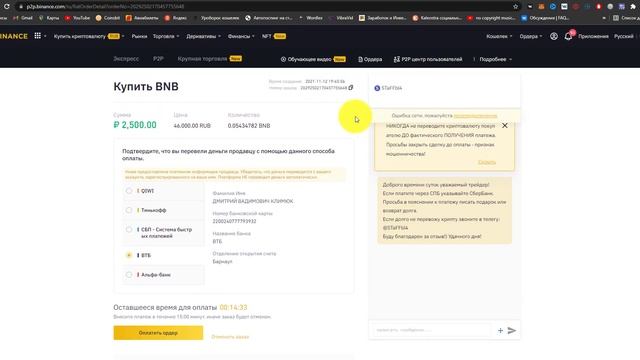640x360 pixels.
Task: Click the reconnect link in network error banner
Action: pos(476,116)
